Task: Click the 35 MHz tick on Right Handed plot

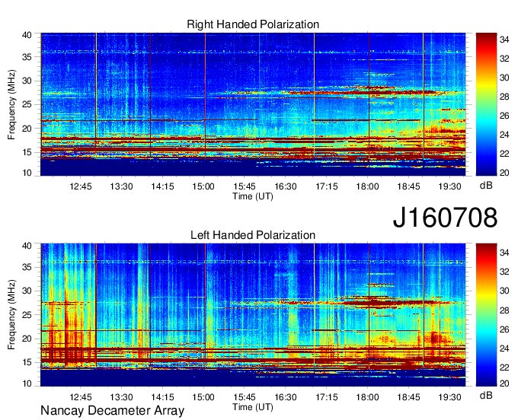Action: pos(27,57)
